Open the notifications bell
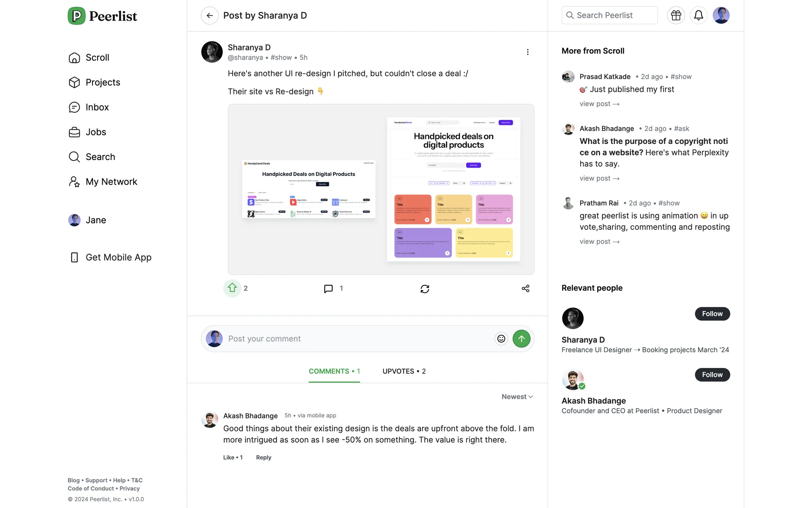This screenshot has height=508, width=812. [698, 16]
